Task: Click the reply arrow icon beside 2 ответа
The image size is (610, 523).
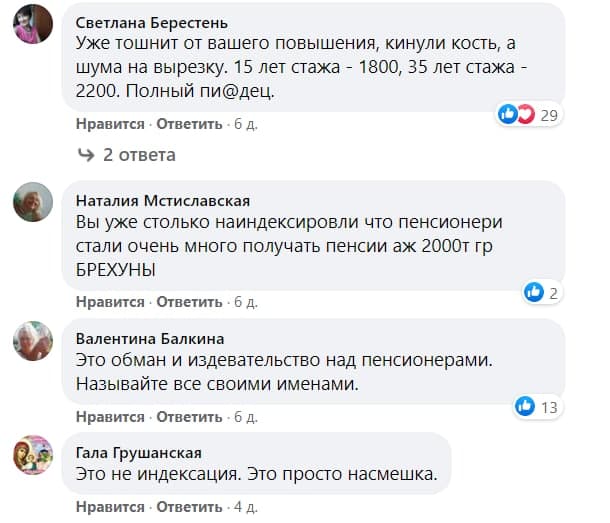Action: pos(86,155)
